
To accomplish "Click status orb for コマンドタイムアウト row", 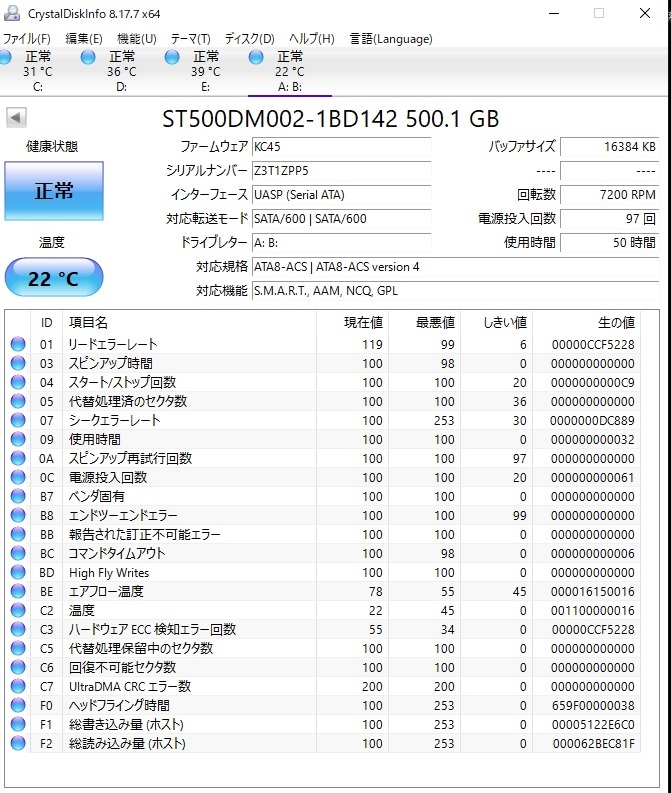I will click(18, 553).
